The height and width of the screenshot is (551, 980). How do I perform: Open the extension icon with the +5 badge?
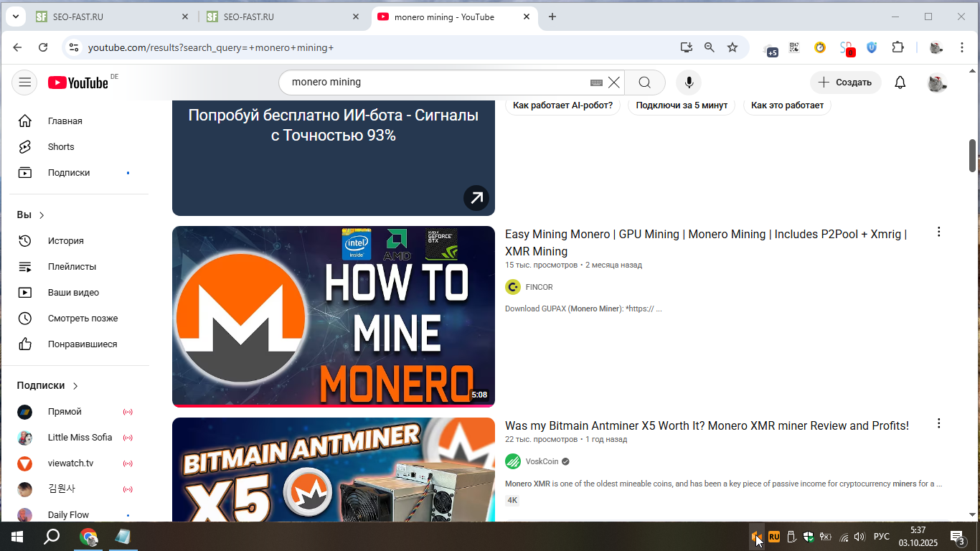tap(771, 50)
